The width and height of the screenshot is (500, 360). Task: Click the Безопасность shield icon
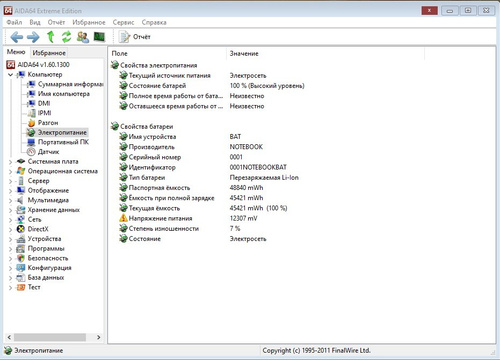(21, 258)
